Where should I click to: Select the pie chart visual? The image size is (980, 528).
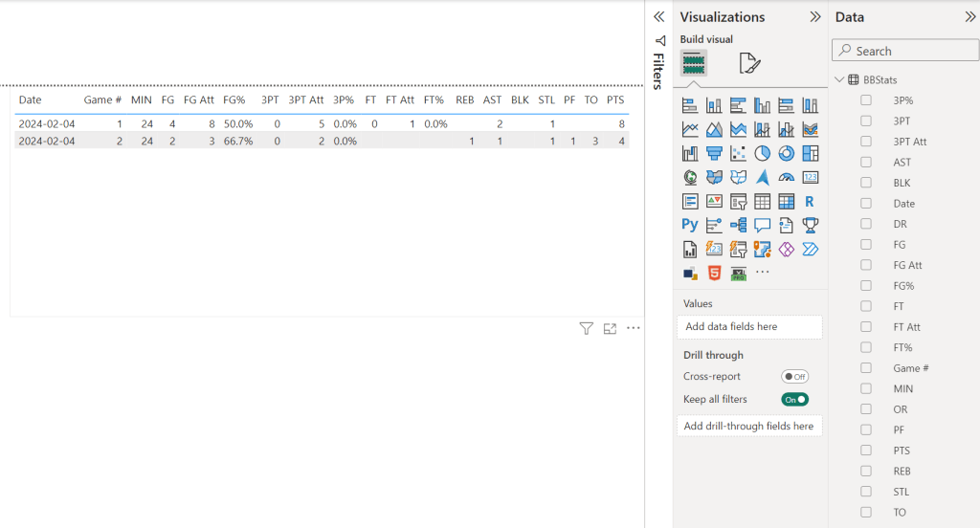tap(762, 153)
